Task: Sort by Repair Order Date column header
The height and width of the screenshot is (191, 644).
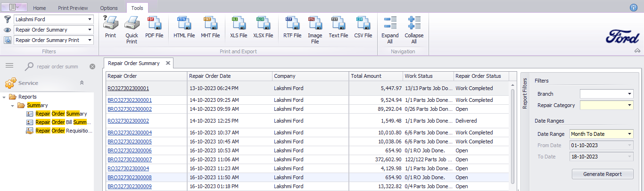Action: (230, 76)
